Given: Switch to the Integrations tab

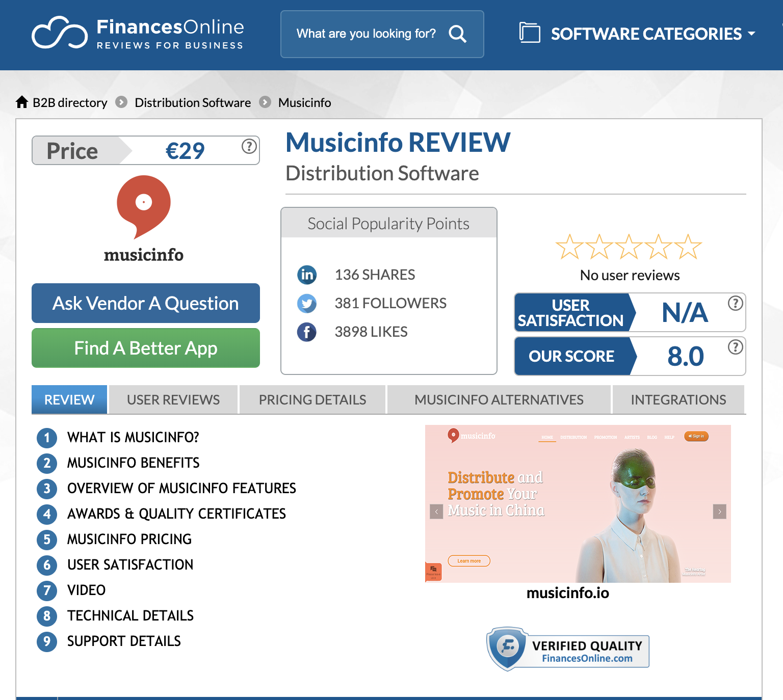Looking at the screenshot, I should (x=678, y=399).
